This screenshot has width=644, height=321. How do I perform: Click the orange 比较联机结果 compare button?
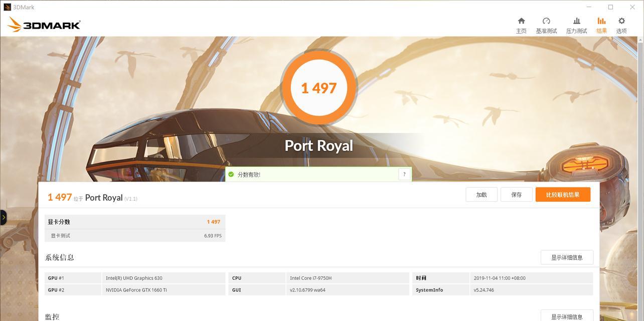pos(563,195)
